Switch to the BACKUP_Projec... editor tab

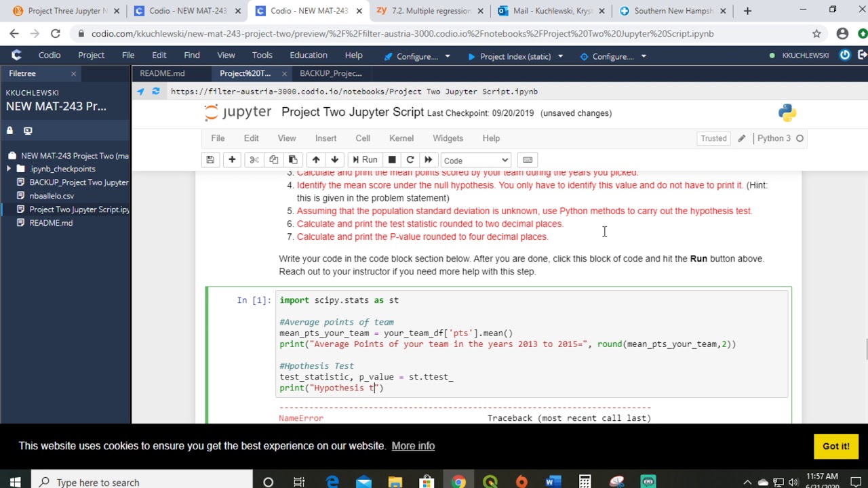point(331,73)
